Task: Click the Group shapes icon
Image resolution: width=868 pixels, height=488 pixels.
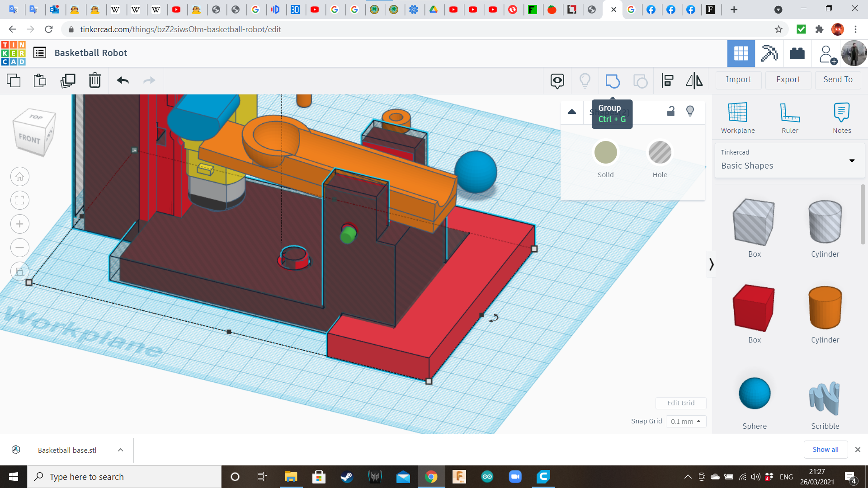Action: point(612,81)
